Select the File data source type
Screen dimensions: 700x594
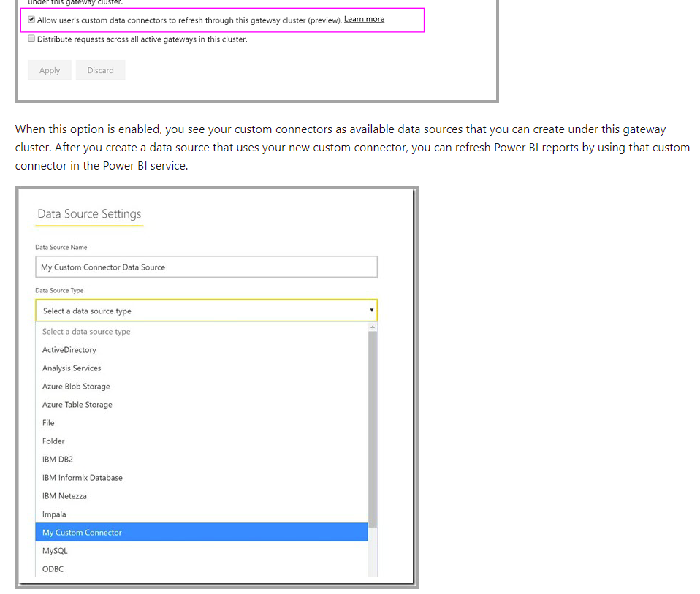tap(202, 423)
